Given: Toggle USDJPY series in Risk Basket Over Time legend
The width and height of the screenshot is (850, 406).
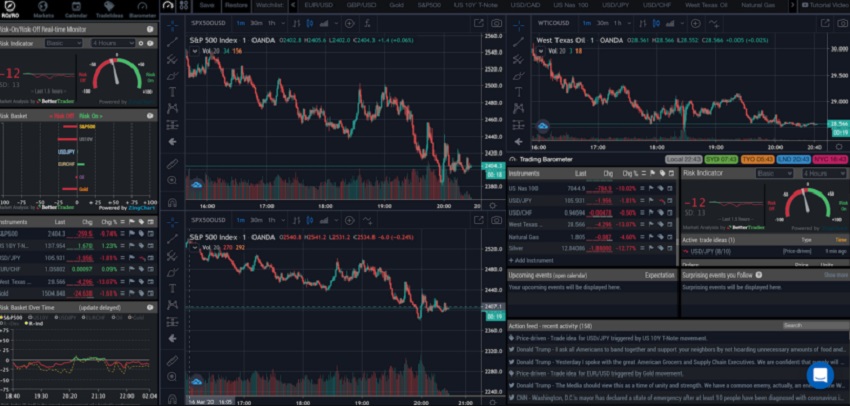Looking at the screenshot, I should point(68,318).
